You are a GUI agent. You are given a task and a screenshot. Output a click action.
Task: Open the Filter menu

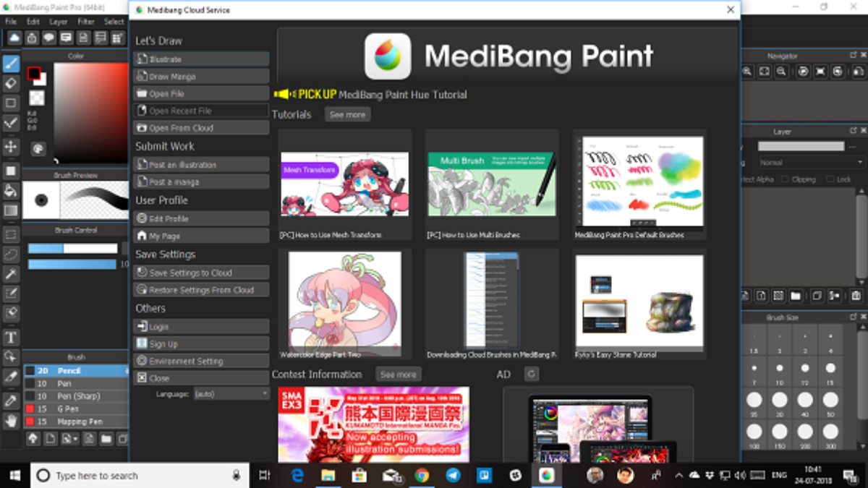coord(86,22)
